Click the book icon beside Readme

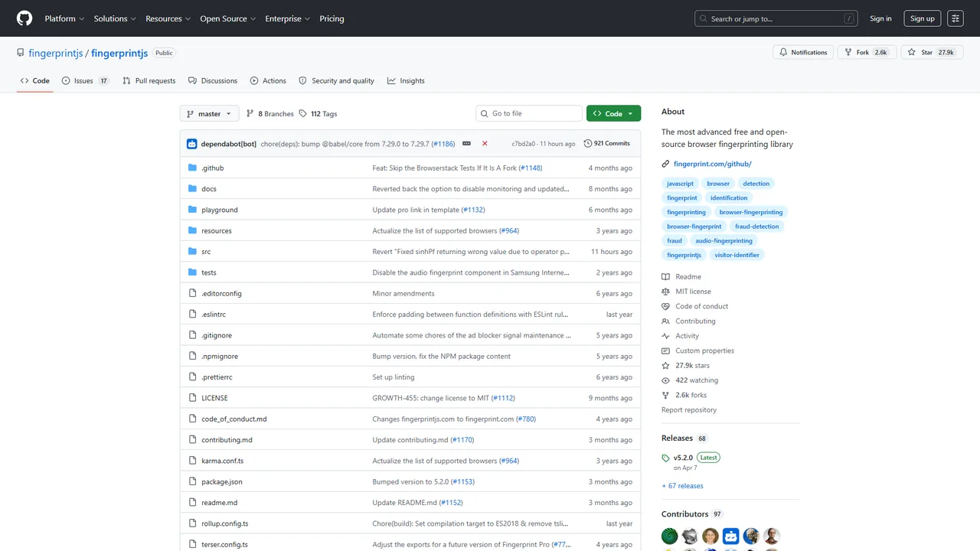(x=666, y=277)
